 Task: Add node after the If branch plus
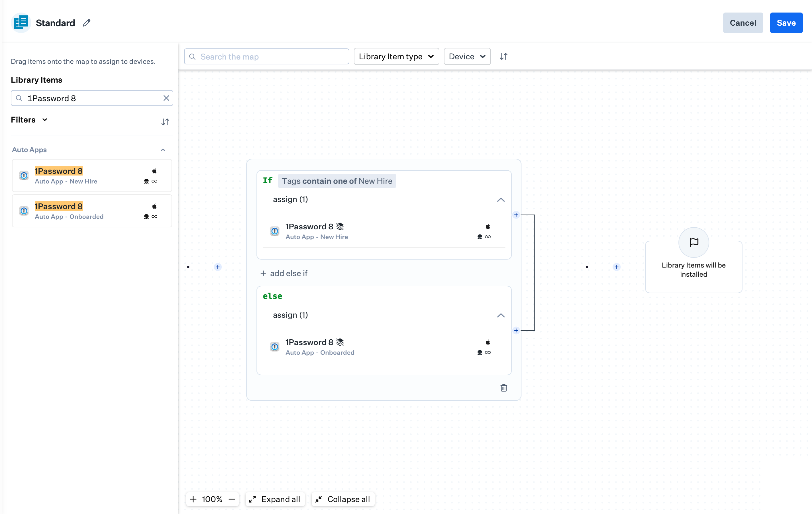[516, 215]
